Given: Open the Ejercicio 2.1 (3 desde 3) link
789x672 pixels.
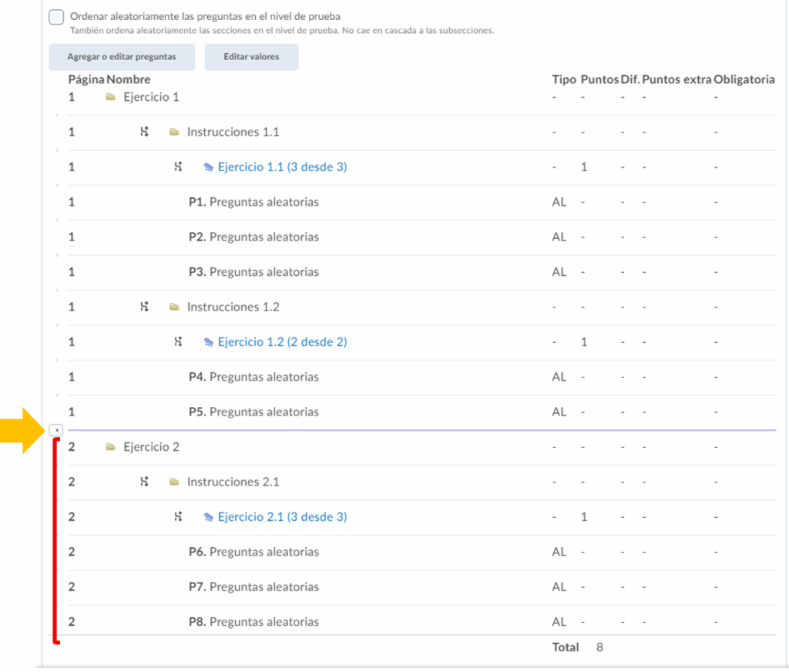Looking at the screenshot, I should click(282, 517).
